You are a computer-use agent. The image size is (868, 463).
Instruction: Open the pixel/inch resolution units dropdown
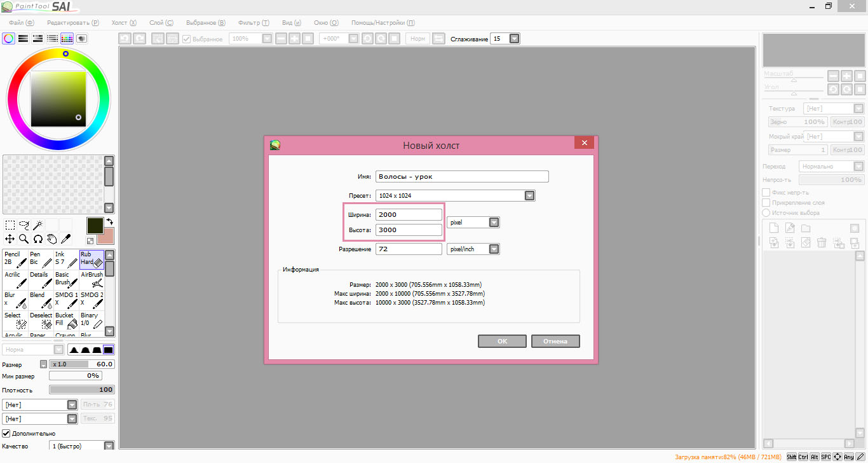pyautogui.click(x=494, y=249)
